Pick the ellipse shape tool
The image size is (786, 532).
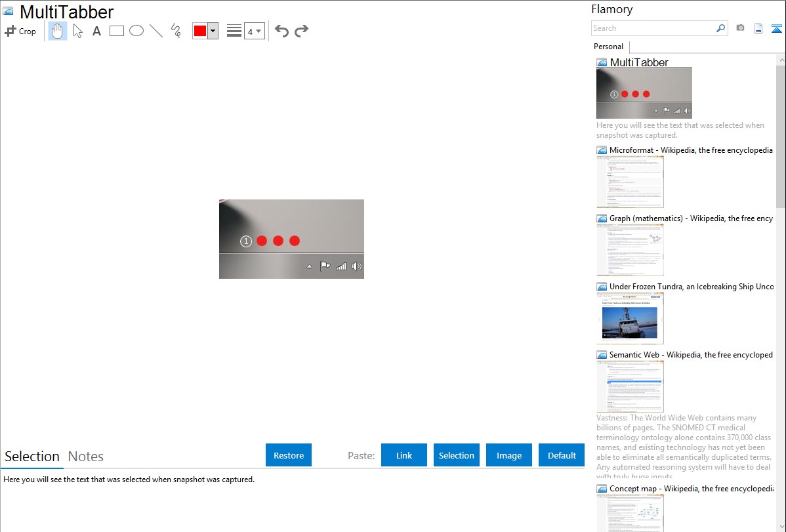click(x=136, y=31)
